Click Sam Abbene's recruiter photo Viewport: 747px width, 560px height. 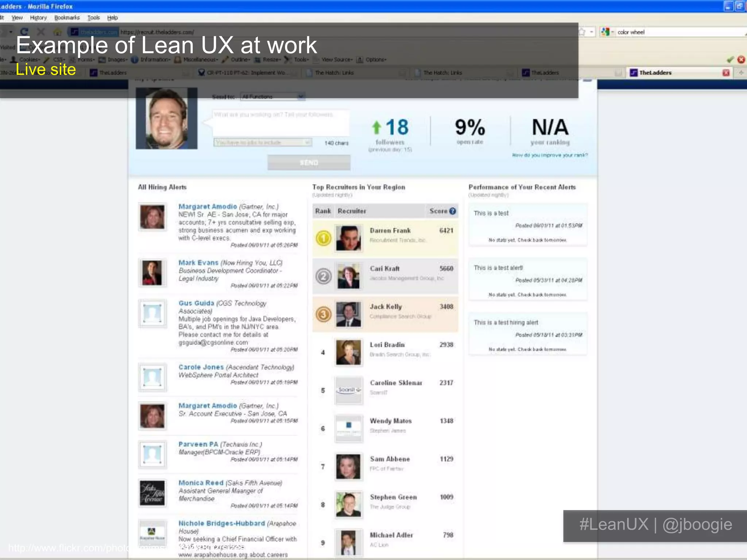point(349,466)
